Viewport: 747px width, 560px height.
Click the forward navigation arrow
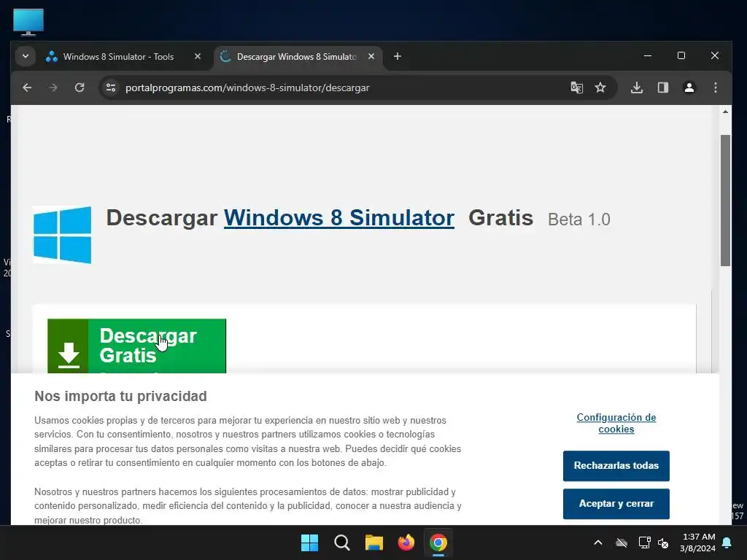pyautogui.click(x=53, y=87)
